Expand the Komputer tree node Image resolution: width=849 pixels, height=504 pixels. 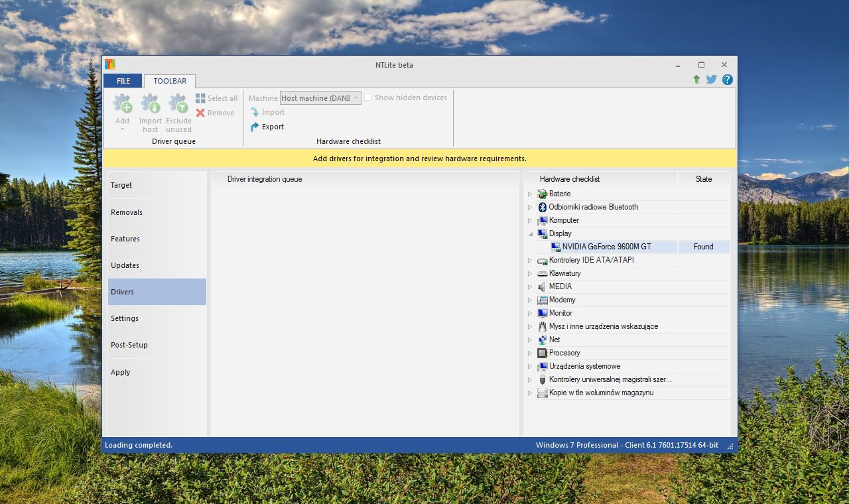tap(530, 220)
